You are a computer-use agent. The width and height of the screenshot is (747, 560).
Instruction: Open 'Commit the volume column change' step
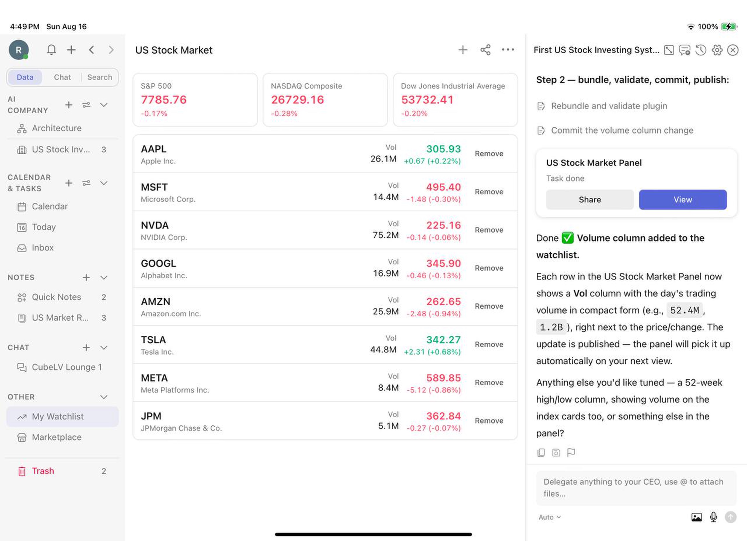point(615,130)
